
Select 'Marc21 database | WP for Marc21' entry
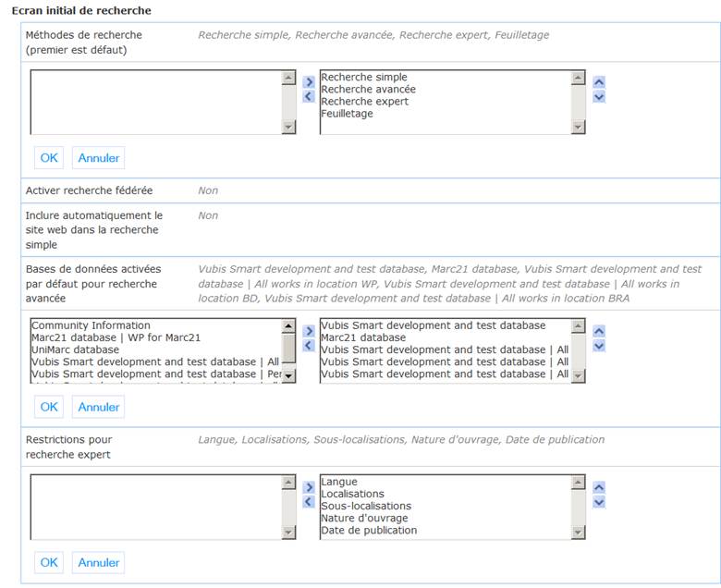pyautogui.click(x=116, y=337)
